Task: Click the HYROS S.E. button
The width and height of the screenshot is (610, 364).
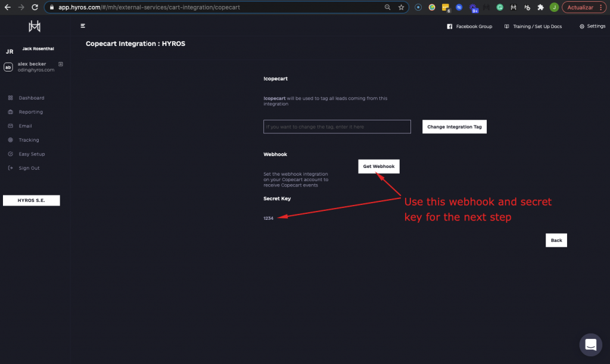Action: point(32,200)
